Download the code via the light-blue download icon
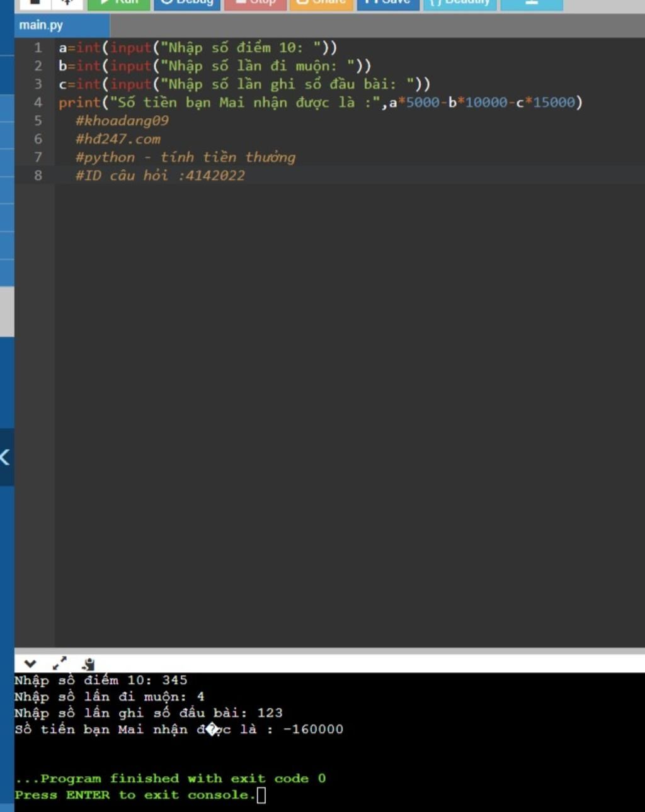This screenshot has height=812, width=645. (532, 4)
